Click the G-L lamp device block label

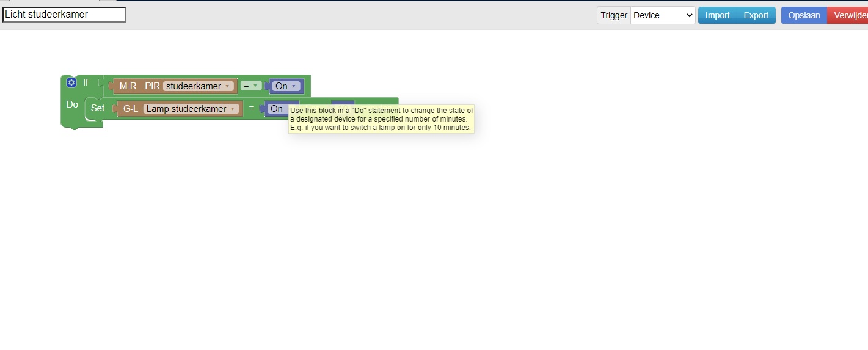pyautogui.click(x=131, y=109)
